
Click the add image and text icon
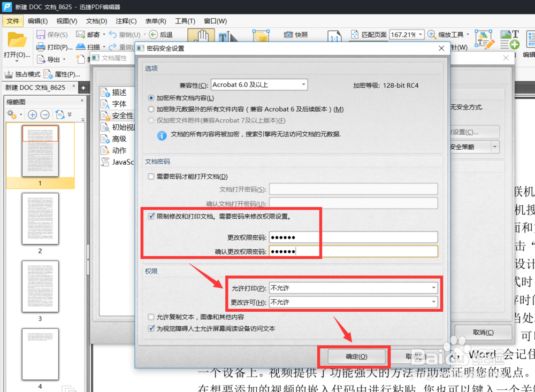[510, 39]
